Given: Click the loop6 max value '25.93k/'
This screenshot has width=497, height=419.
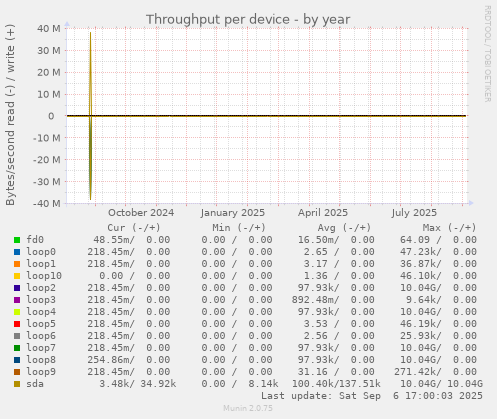Looking at the screenshot, I should point(421,336).
